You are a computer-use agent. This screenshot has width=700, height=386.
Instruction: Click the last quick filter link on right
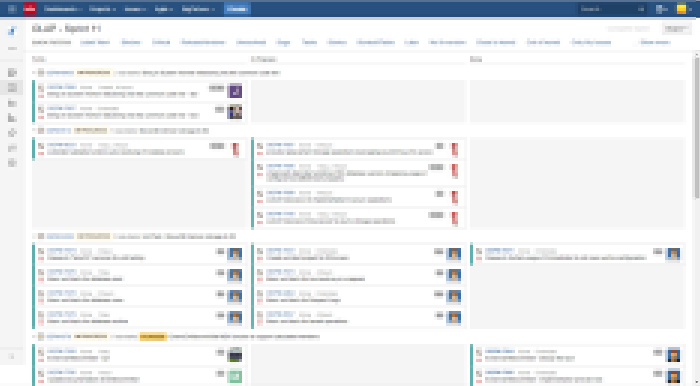(x=655, y=42)
